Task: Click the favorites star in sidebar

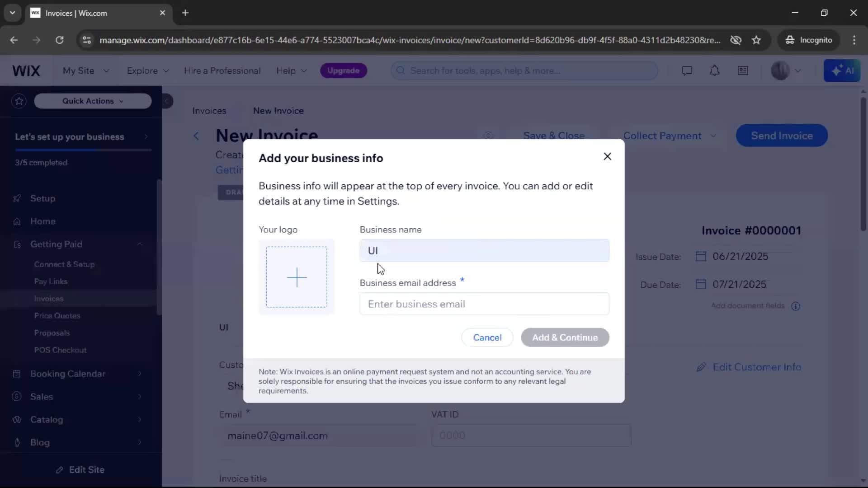Action: coord(19,101)
